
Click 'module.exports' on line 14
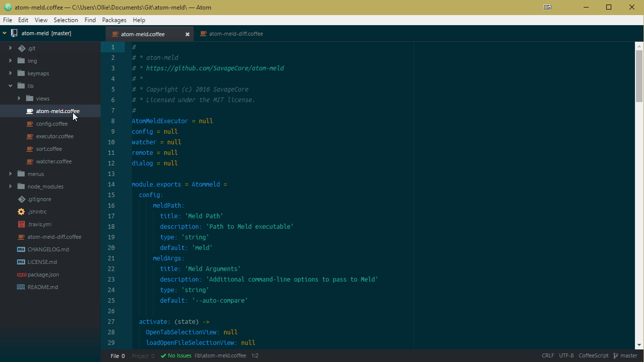click(x=156, y=185)
